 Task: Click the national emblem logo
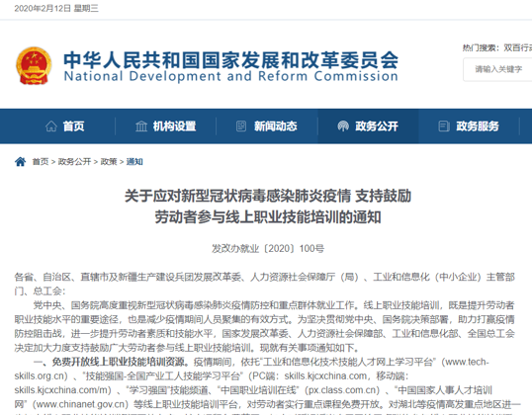click(34, 66)
